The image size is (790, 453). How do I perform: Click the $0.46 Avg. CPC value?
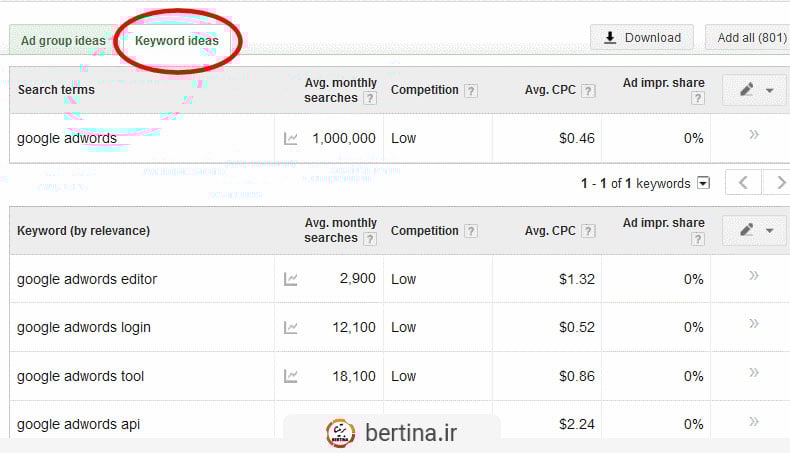pos(577,138)
